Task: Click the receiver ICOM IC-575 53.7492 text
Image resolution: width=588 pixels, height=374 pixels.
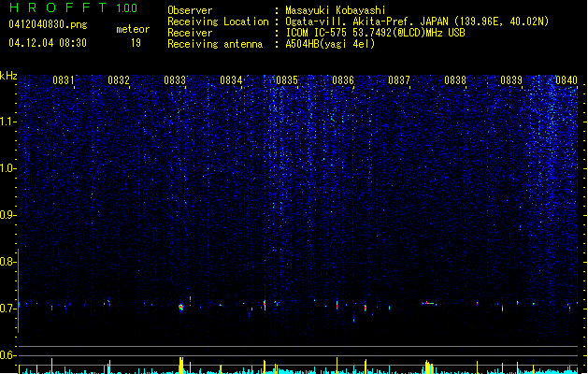Action: pyautogui.click(x=375, y=33)
